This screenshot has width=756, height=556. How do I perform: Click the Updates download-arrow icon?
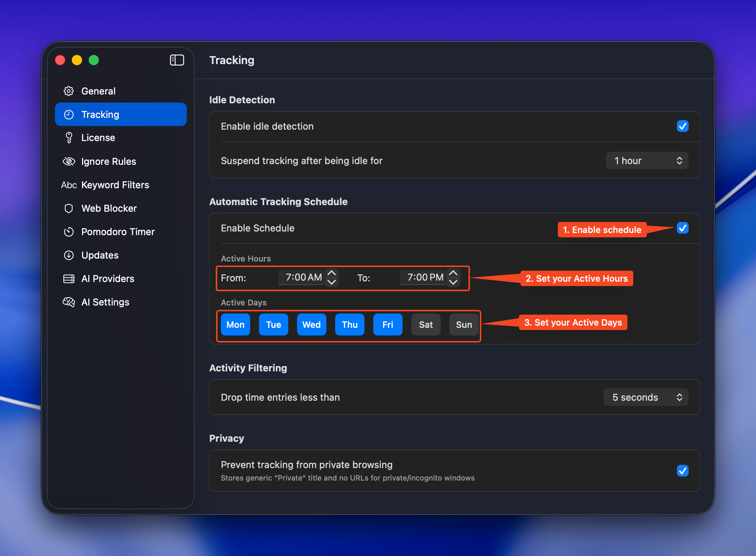click(x=69, y=255)
